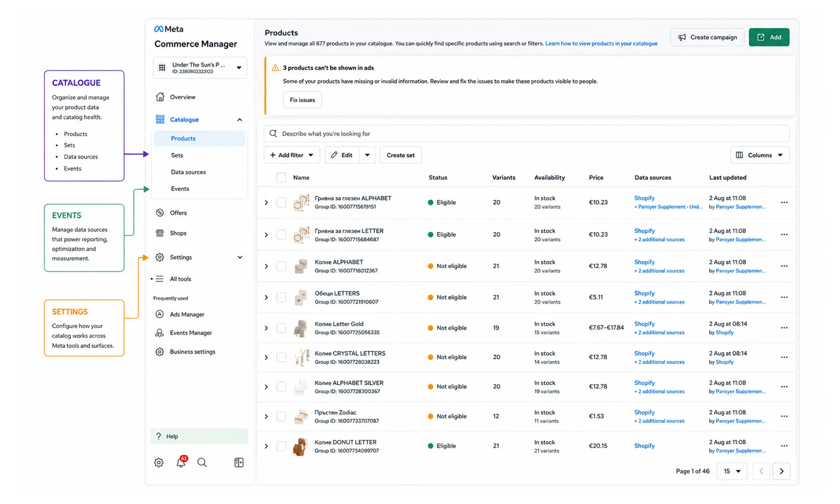This screenshot has height=504, width=840.
Task: Click the Help question mark icon
Action: coord(159,436)
